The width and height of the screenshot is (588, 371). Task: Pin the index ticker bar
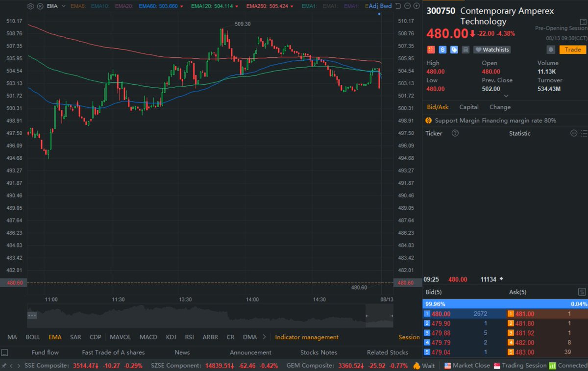click(x=4, y=366)
